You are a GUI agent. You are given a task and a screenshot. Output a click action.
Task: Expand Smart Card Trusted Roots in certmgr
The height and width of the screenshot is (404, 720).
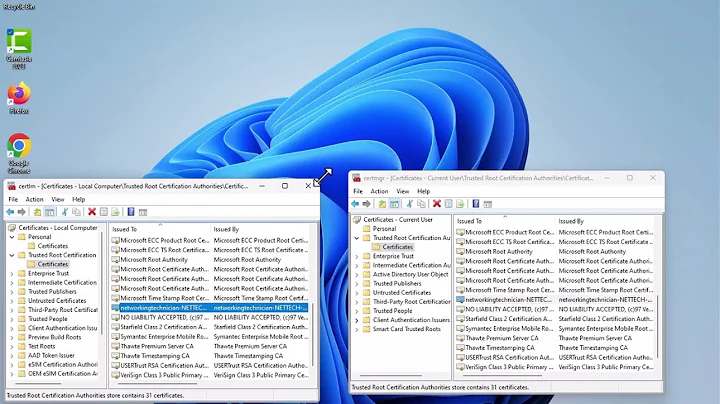click(357, 329)
